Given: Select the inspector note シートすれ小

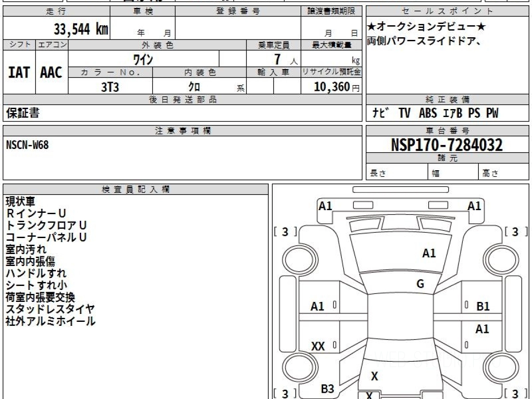Looking at the screenshot, I should [x=36, y=286].
